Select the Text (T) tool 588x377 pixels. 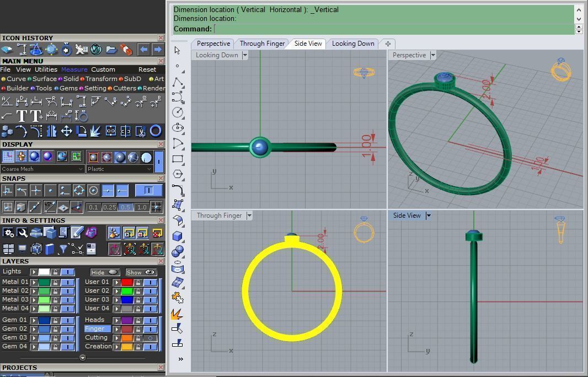tap(22, 116)
